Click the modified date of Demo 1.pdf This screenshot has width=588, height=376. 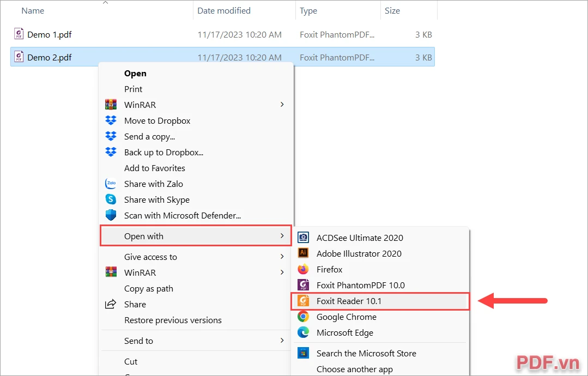coord(240,34)
